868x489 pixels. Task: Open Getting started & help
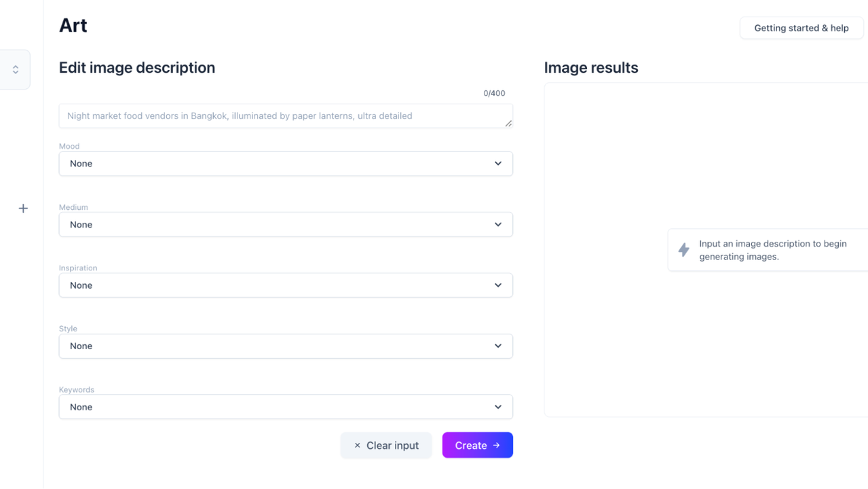click(801, 28)
